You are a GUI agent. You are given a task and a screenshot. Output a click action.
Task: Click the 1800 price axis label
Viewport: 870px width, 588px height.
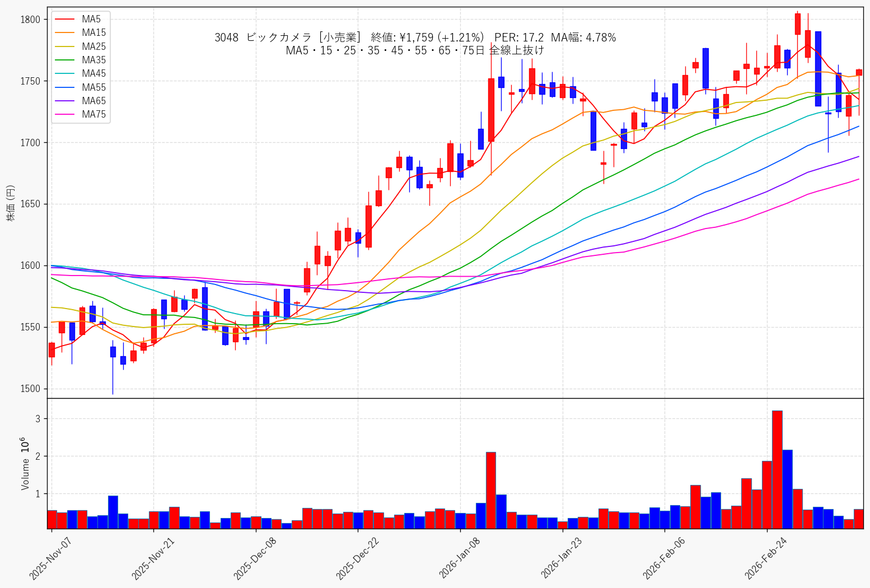click(x=30, y=20)
